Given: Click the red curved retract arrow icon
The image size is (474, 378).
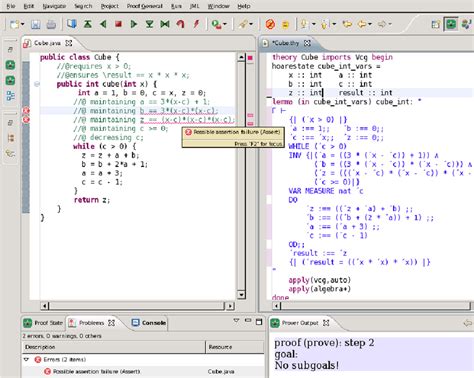Looking at the screenshot, I should [x=181, y=24].
